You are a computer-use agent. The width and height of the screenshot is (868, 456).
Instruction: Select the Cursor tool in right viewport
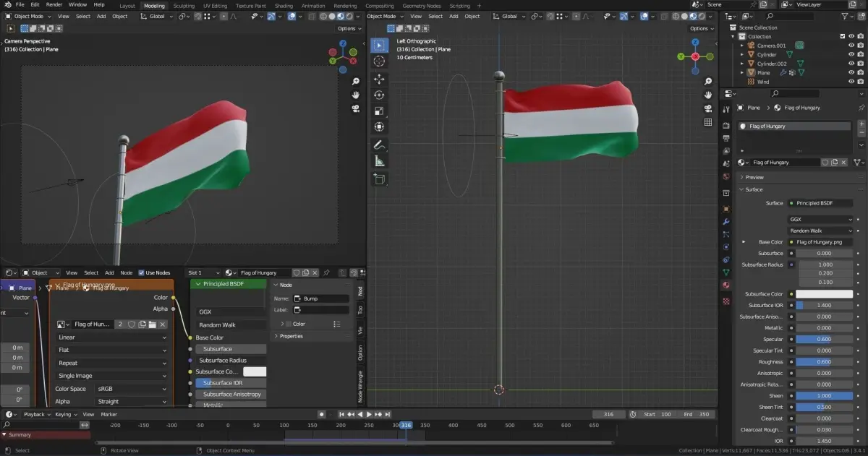tap(379, 61)
